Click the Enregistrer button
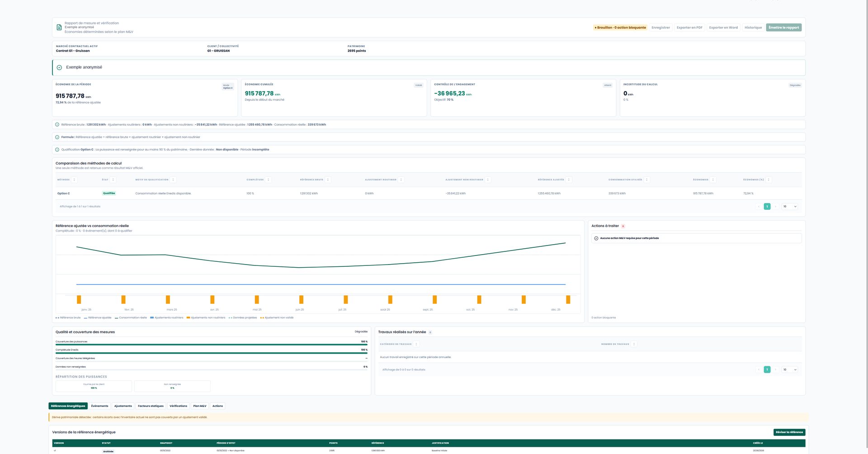Image resolution: width=868 pixels, height=454 pixels. pyautogui.click(x=660, y=28)
